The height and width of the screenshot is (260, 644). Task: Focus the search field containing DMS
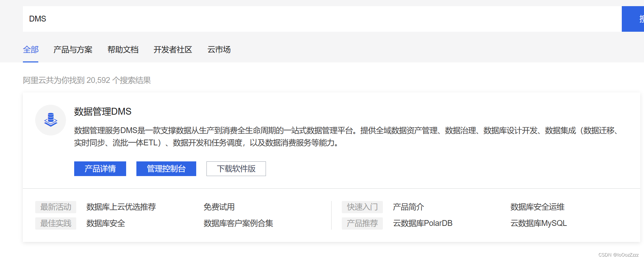click(322, 19)
